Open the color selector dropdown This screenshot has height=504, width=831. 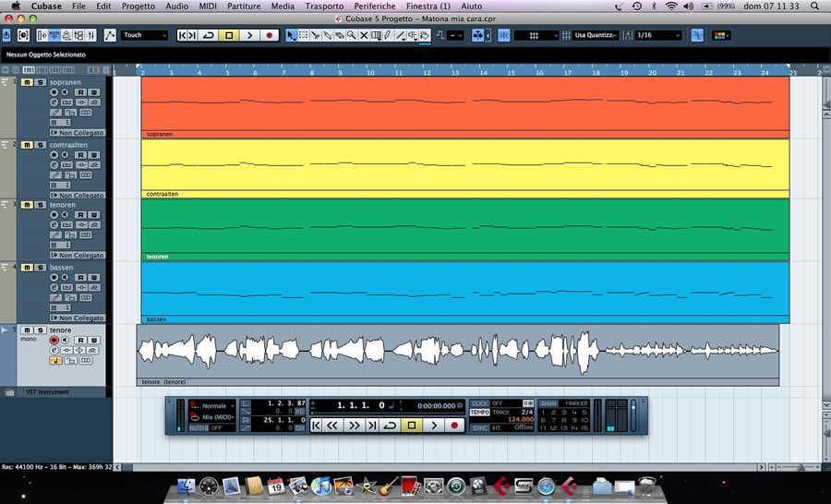pyautogui.click(x=721, y=35)
